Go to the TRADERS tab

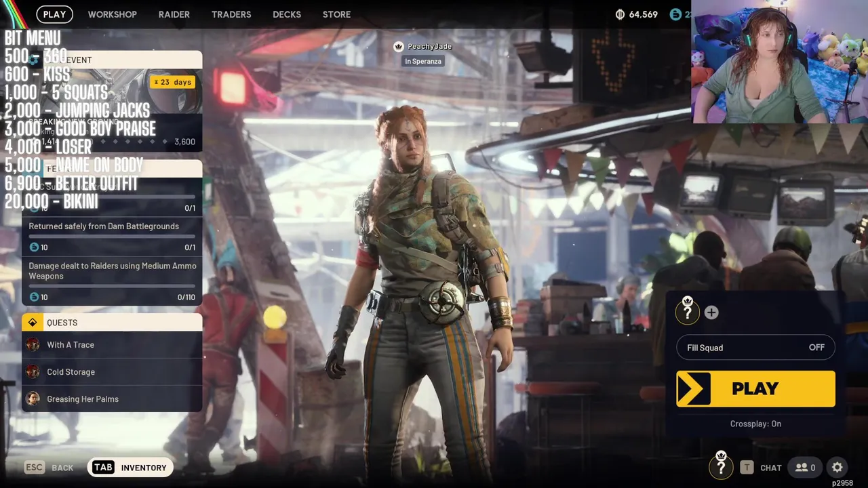(x=231, y=14)
